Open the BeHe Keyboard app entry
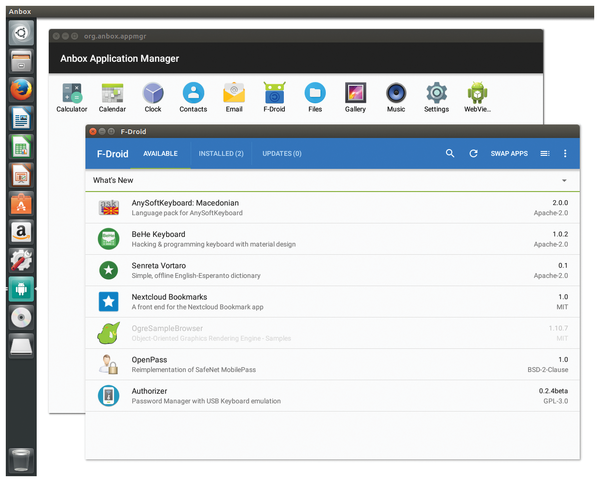Viewport: 600px width, 482px height. [x=332, y=239]
